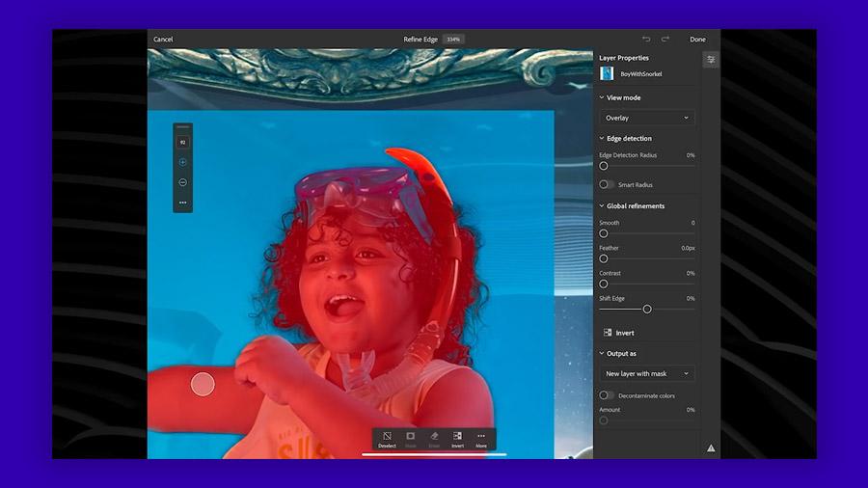Click the Amount slider handle
The width and height of the screenshot is (868, 488).
tap(604, 420)
